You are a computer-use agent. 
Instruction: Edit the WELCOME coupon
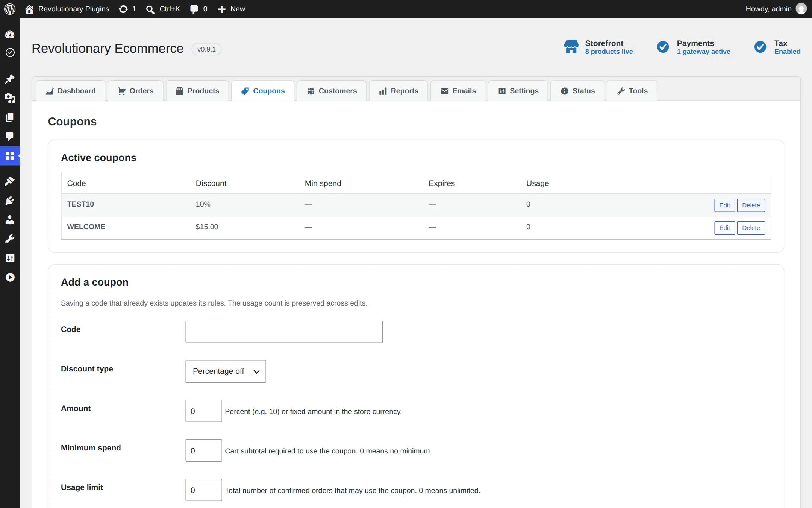(724, 228)
